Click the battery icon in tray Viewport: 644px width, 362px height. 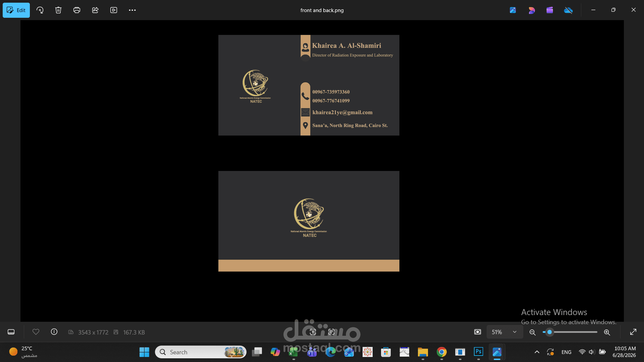click(x=602, y=352)
